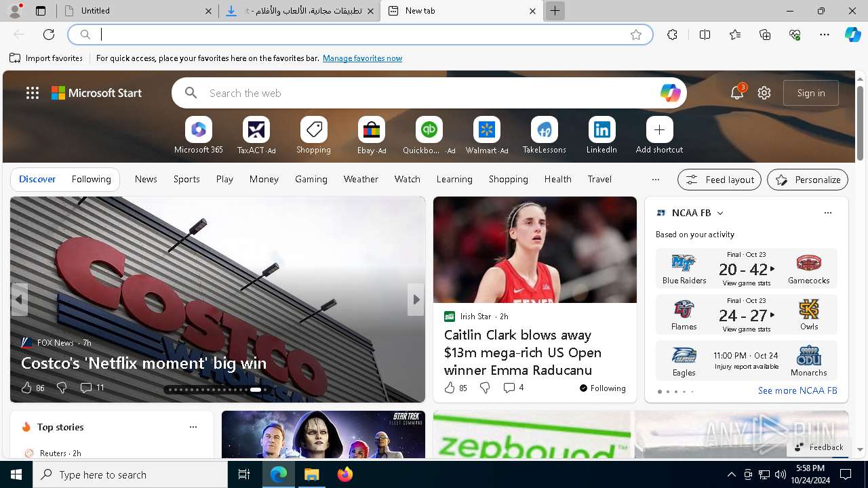Click the Personalize button
This screenshot has height=488, width=868.
(808, 180)
